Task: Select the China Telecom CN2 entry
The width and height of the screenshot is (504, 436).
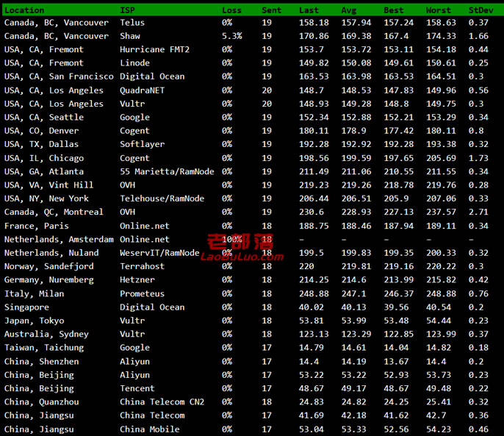Action: (x=162, y=402)
